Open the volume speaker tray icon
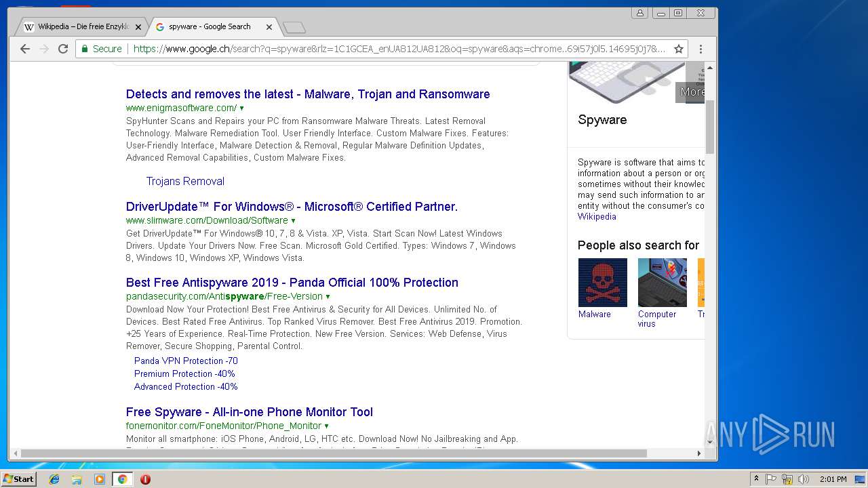Viewport: 868px width, 488px height. point(804,479)
